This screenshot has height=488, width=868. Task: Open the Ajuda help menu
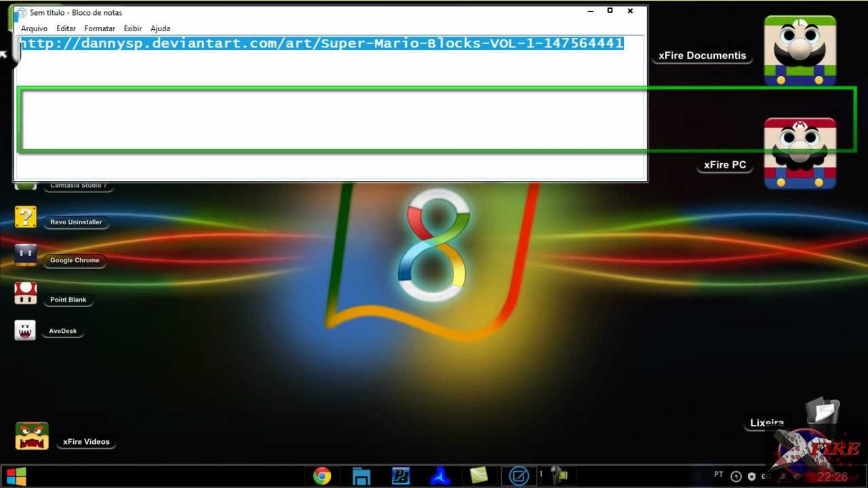click(160, 28)
